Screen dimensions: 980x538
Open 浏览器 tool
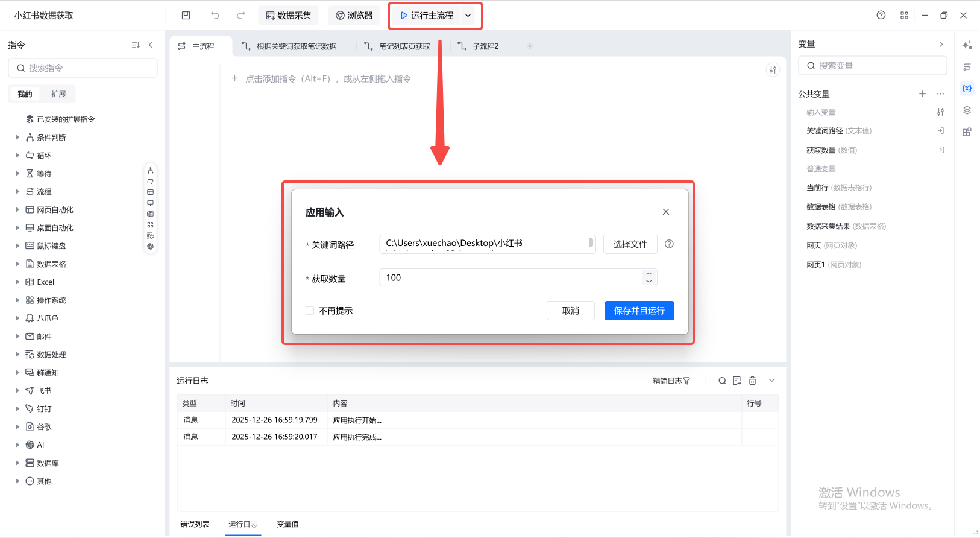[354, 16]
